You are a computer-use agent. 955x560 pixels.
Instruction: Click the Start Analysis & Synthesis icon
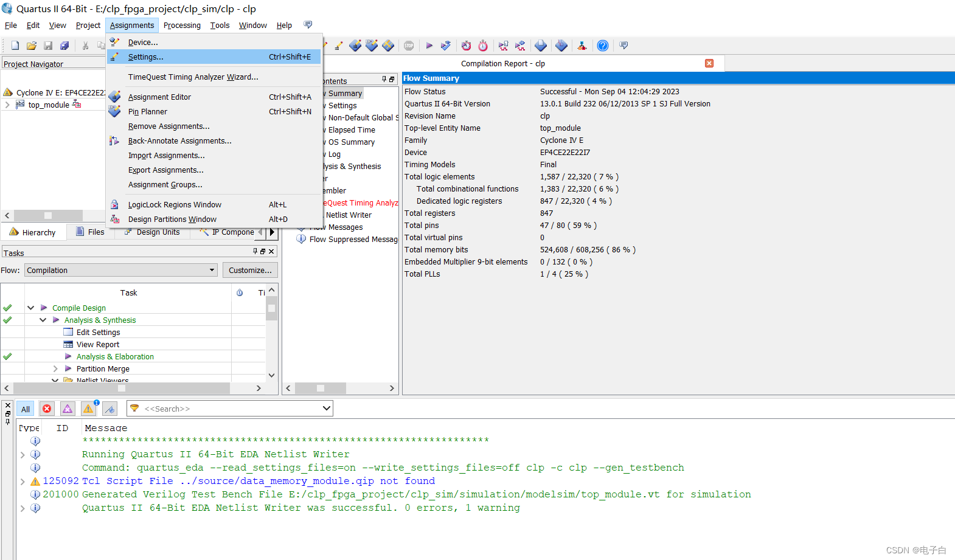pyautogui.click(x=446, y=46)
